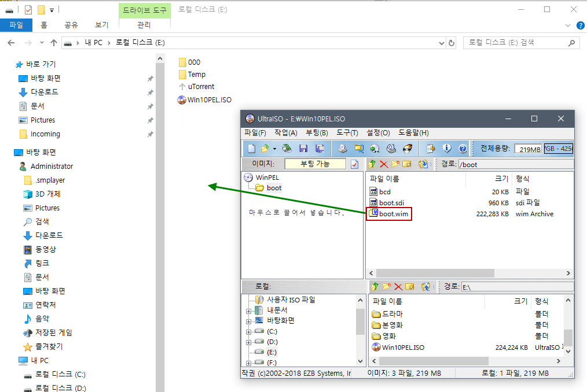
Task: Click the Open CD/DVD icon in UltraISO
Action: [287, 149]
